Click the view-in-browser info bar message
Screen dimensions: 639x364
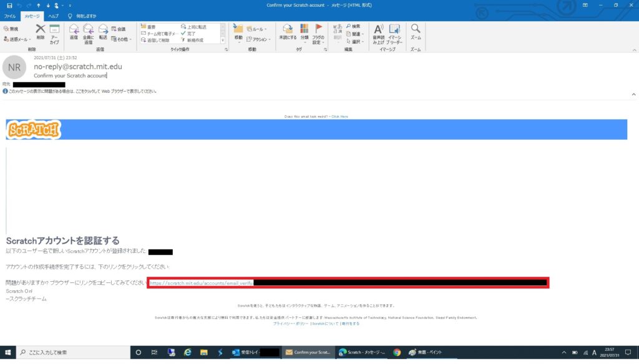79,91
